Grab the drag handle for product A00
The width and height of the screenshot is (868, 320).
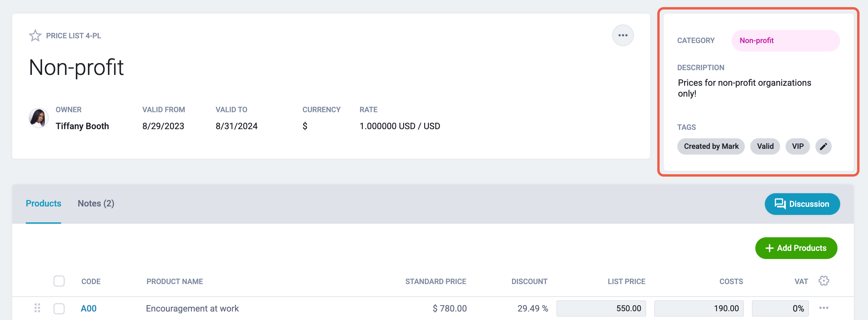coord(37,308)
